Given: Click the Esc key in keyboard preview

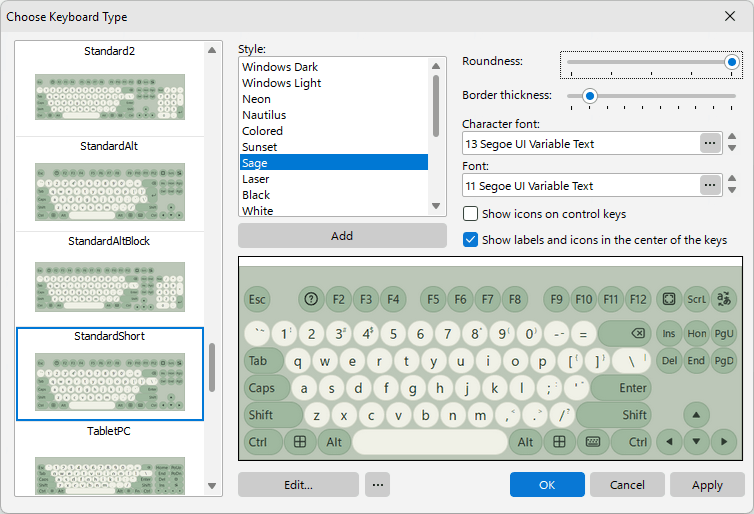Looking at the screenshot, I should [x=257, y=299].
